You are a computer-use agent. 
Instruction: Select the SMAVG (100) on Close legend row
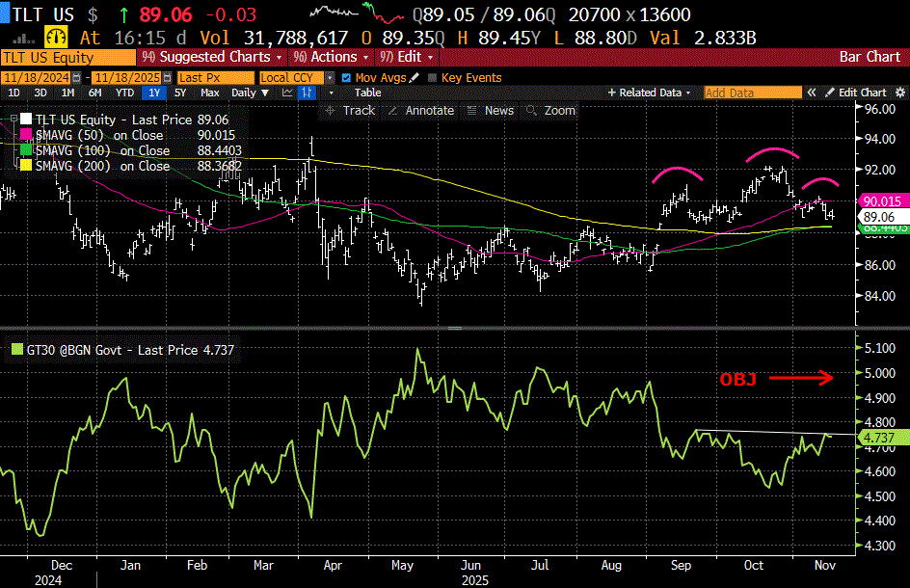click(131, 150)
